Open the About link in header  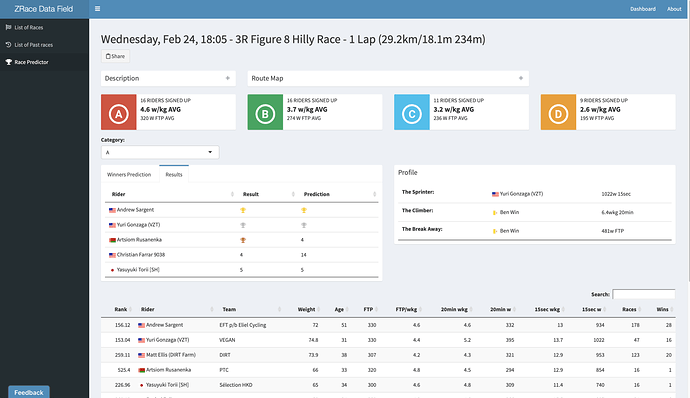(x=674, y=9)
